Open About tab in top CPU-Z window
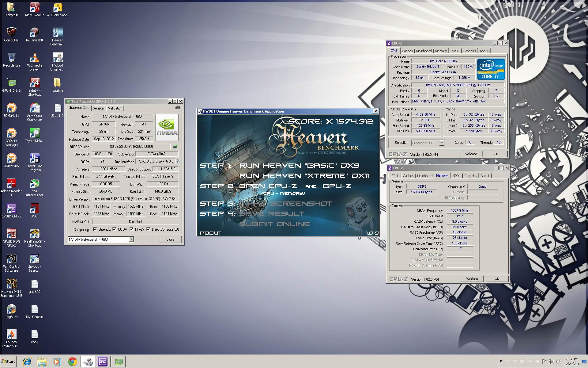The height and width of the screenshot is (368, 588). (484, 51)
